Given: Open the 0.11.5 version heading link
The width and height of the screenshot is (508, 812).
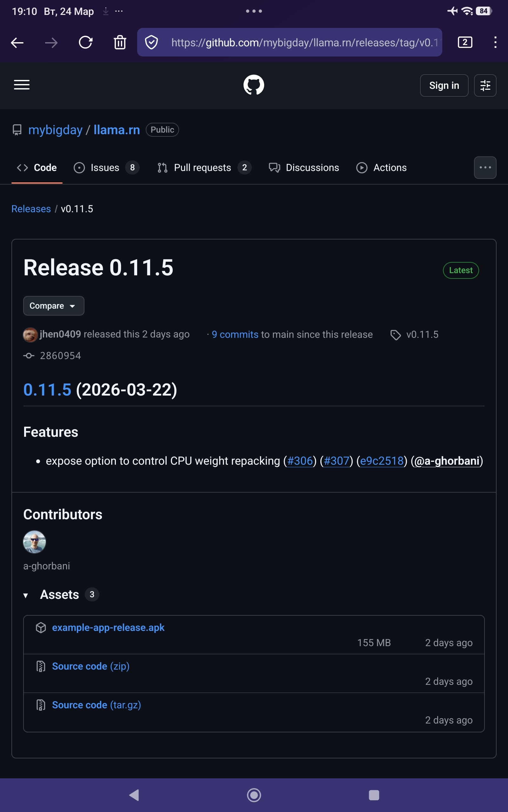Looking at the screenshot, I should [x=47, y=390].
